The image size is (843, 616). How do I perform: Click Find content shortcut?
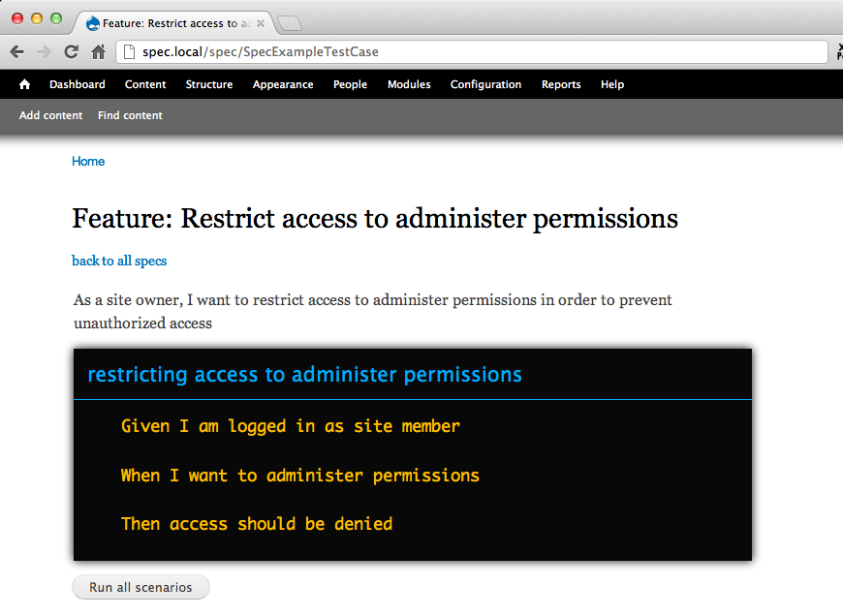(130, 116)
